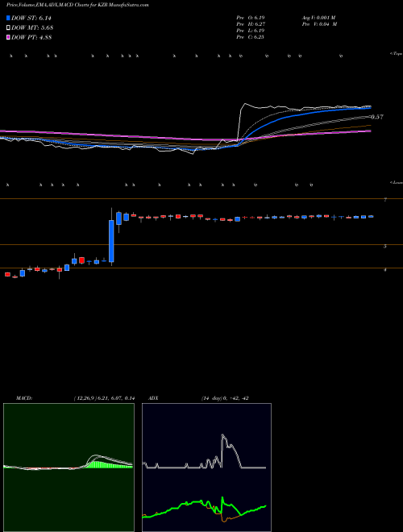Screen dimensions: 403x532
Task: Select the 'DOW PT: 4.88' legend text
Action: pos(31,37)
